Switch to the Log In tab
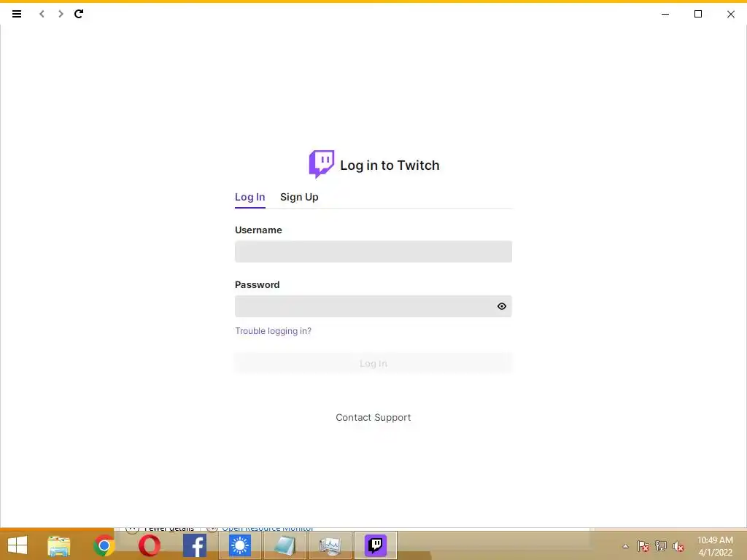 [250, 197]
